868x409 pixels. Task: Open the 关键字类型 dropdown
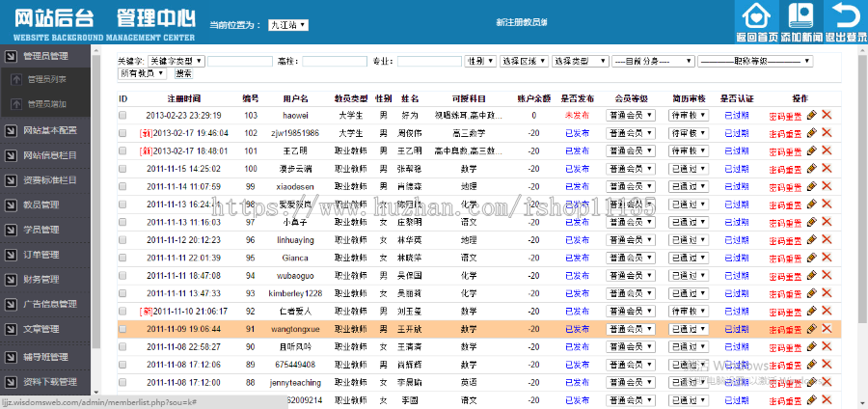pyautogui.click(x=176, y=61)
